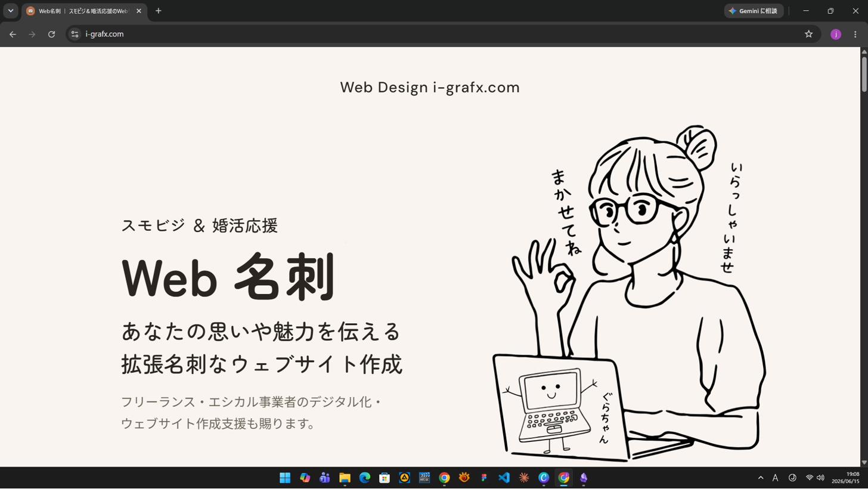Launch Canva from the taskbar
This screenshot has height=501, width=868.
pyautogui.click(x=544, y=478)
